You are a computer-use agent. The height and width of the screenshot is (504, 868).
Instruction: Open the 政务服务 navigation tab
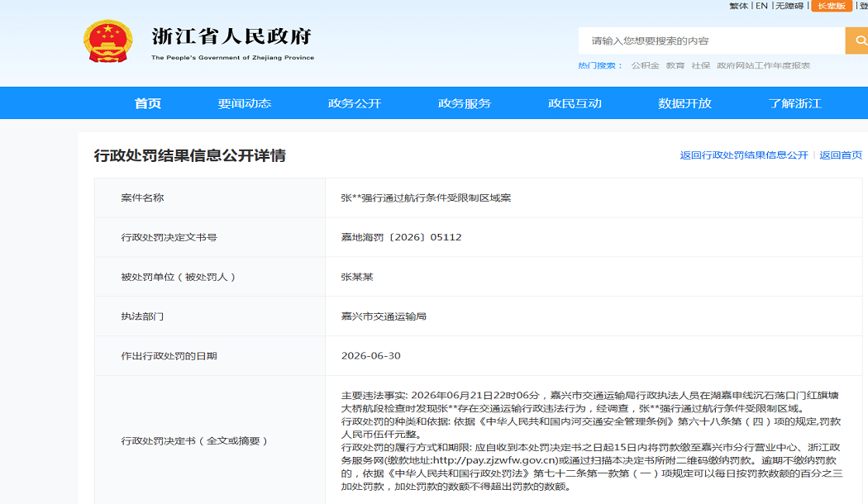(465, 103)
